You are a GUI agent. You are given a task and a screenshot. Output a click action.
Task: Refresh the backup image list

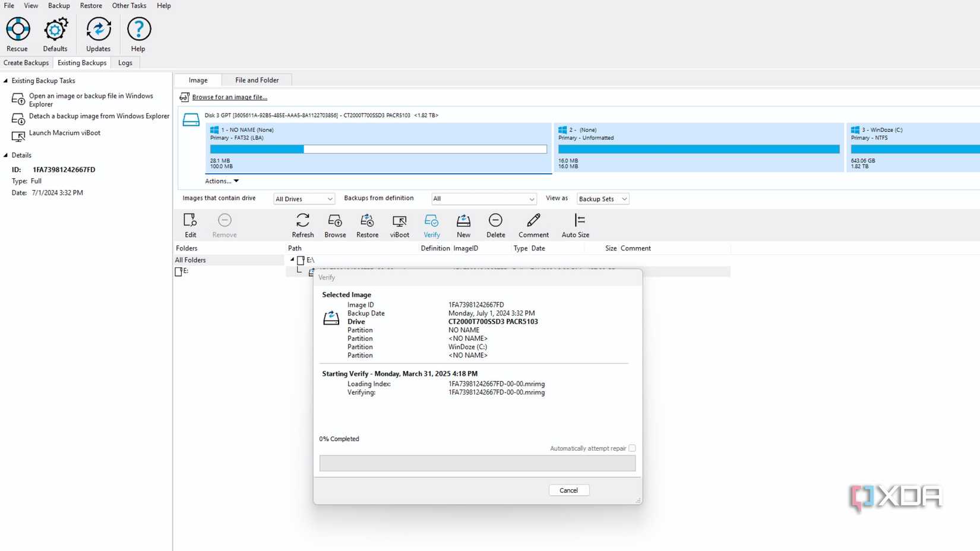click(303, 224)
